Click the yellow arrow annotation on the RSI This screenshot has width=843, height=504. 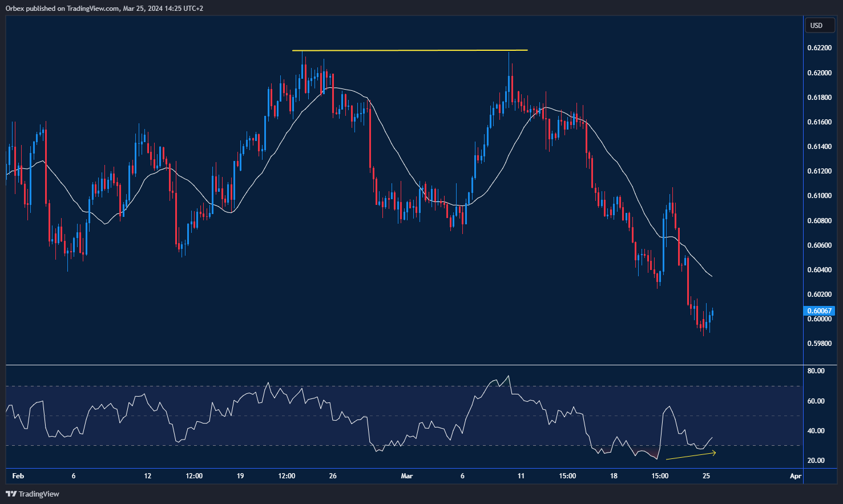tap(691, 455)
